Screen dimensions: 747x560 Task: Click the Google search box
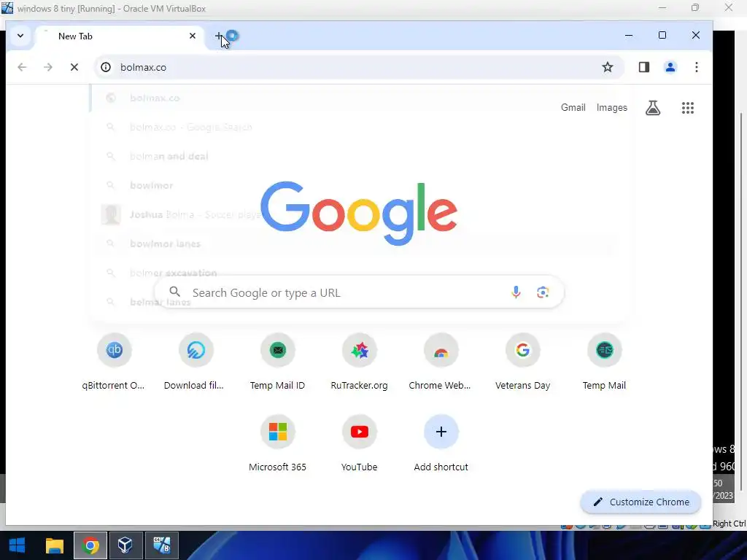[x=359, y=292]
